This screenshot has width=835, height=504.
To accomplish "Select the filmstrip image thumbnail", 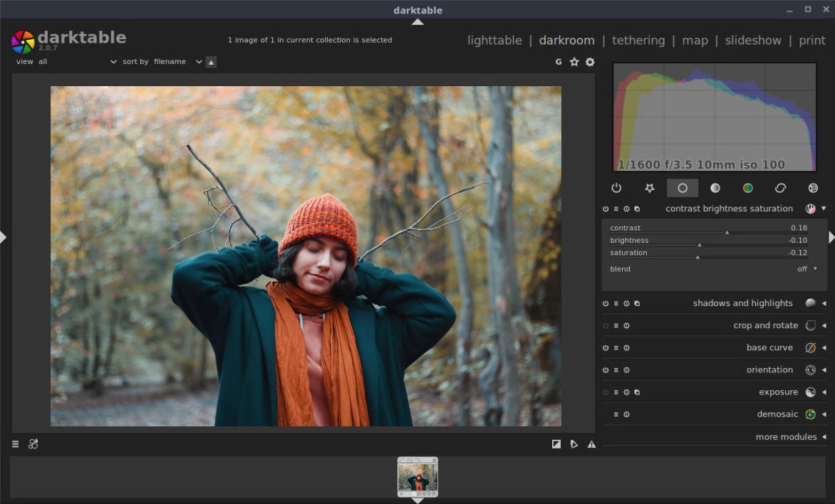I will (417, 477).
